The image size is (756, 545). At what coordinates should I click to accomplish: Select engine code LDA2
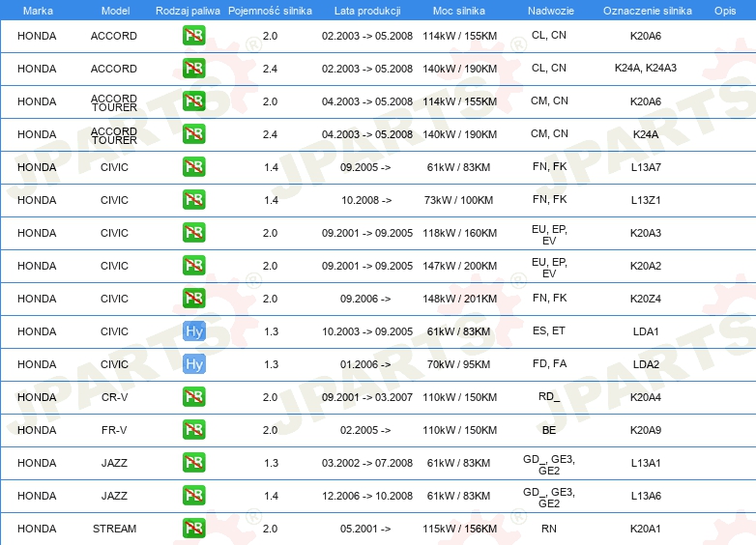click(646, 364)
